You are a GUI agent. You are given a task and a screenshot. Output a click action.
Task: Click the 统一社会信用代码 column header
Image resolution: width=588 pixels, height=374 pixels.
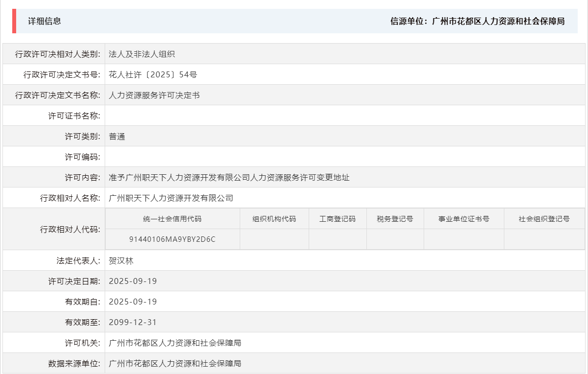click(174, 219)
